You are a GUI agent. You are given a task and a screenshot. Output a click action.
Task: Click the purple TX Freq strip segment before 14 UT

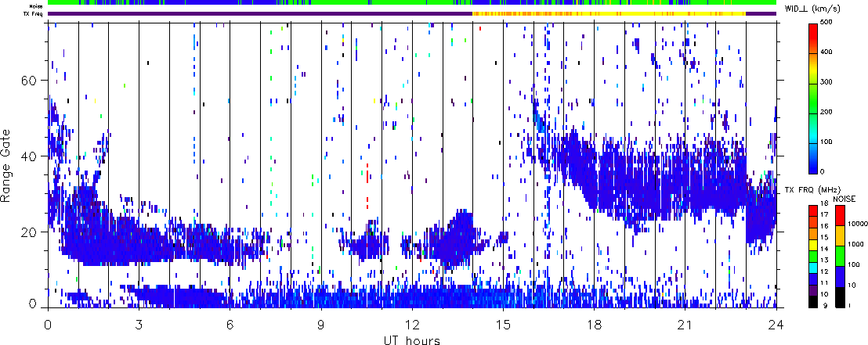click(x=260, y=13)
